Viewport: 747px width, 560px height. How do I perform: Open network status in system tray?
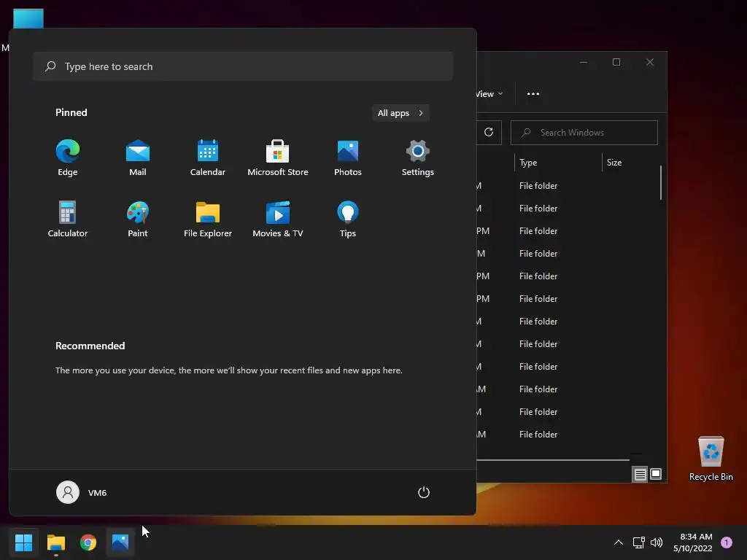pos(638,542)
